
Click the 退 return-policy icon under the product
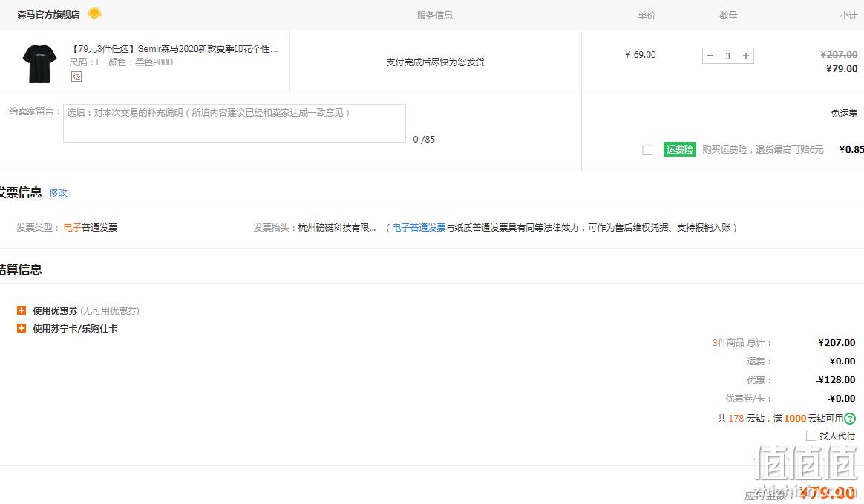(x=76, y=76)
